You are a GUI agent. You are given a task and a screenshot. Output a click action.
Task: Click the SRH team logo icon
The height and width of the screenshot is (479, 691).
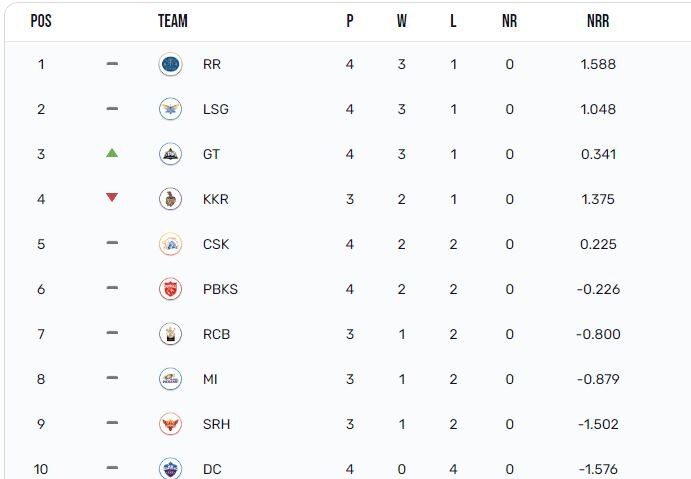point(170,424)
